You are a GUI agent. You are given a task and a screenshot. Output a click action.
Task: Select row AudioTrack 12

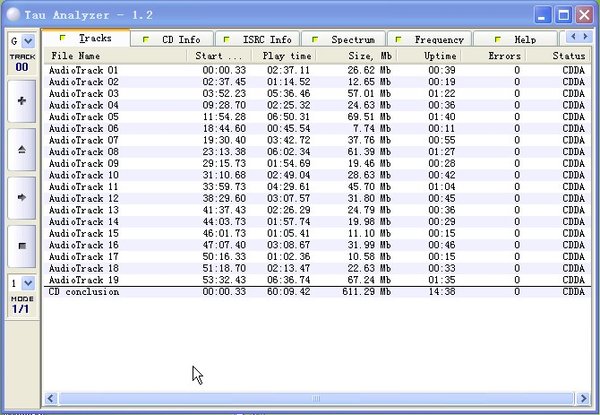[317, 199]
